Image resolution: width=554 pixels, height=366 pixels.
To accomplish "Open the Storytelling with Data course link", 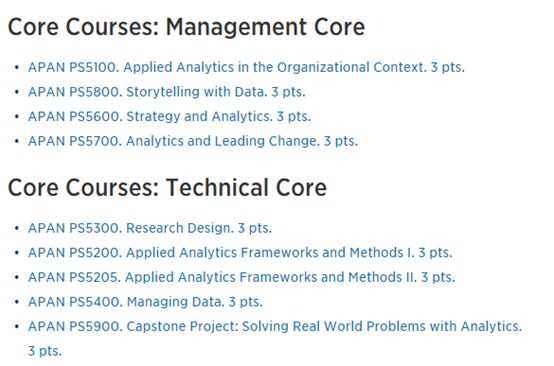I will (x=166, y=92).
